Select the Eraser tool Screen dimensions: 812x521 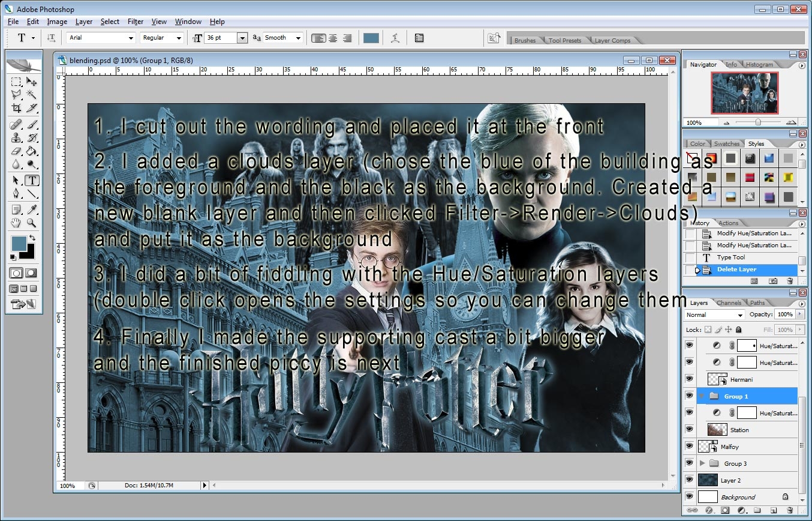tap(17, 151)
